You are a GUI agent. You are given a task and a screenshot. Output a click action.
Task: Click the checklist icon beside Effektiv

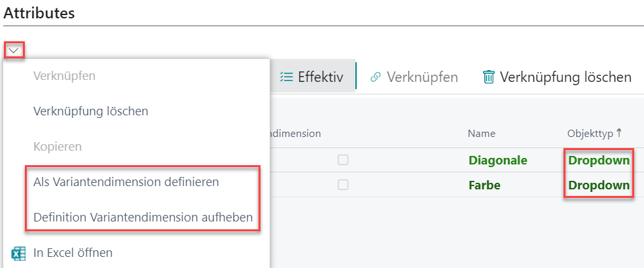pyautogui.click(x=286, y=77)
